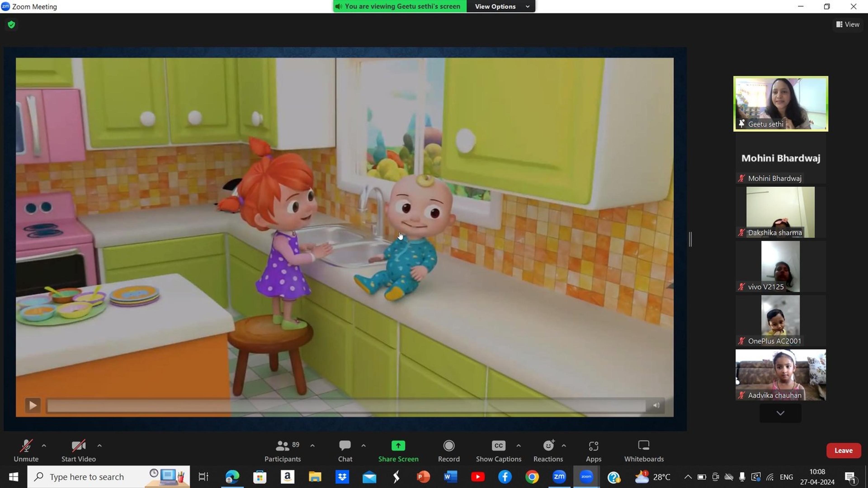
Task: Select Geetu sethi's video thumbnail
Action: coord(780,104)
